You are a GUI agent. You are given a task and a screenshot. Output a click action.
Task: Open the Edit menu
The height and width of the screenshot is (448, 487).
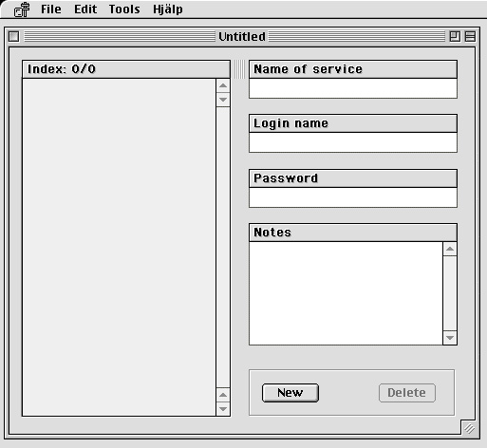click(x=85, y=9)
